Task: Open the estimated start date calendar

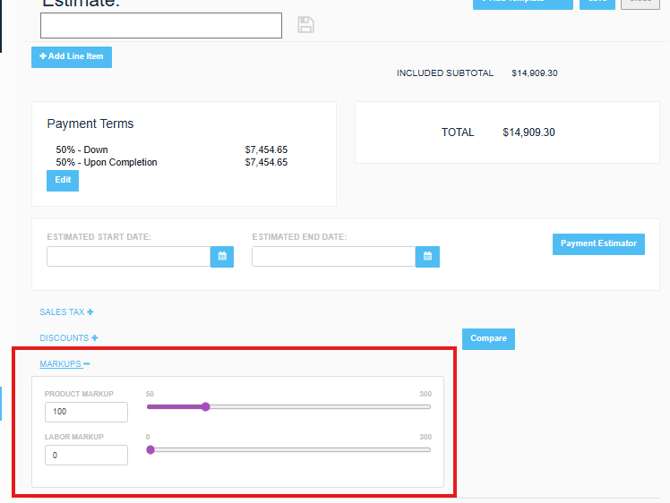Action: coord(222,256)
